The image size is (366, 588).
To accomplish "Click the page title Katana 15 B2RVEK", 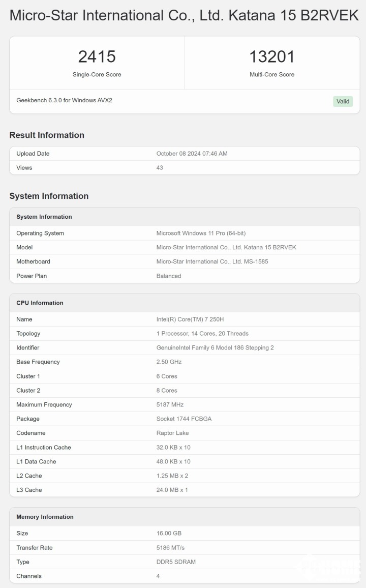I will tap(184, 15).
